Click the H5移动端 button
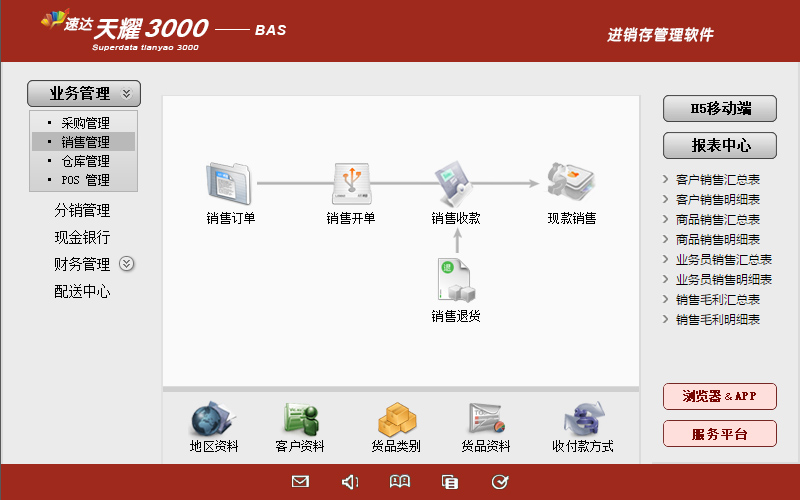Viewport: 800px width, 500px height. pos(720,109)
